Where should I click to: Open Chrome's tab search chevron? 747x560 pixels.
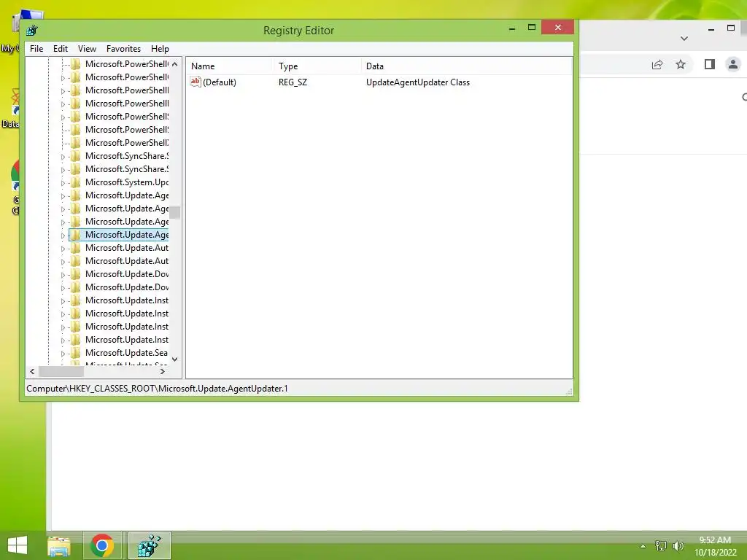684,39
